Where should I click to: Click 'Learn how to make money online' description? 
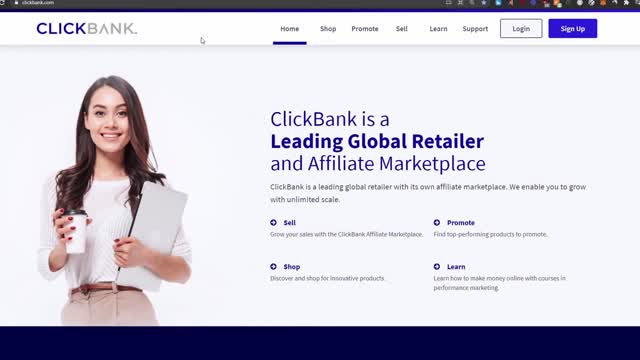499,283
